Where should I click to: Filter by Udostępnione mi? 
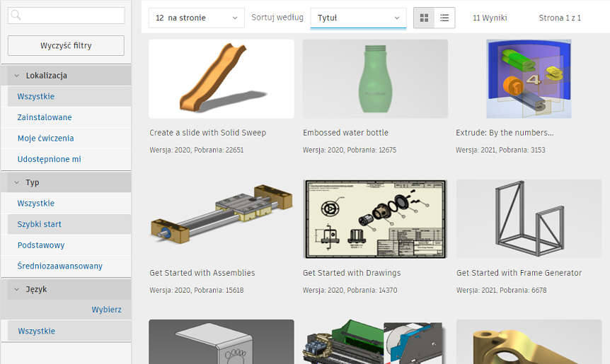69,159
